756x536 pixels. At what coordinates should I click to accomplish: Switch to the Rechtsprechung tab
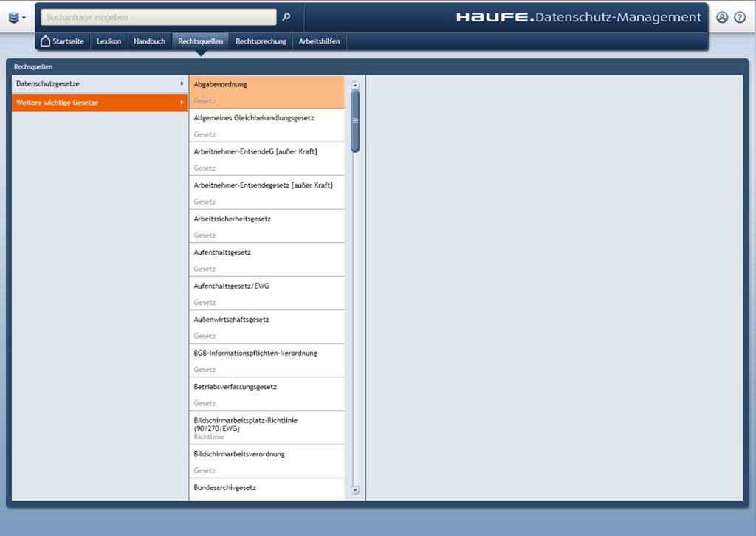click(261, 41)
